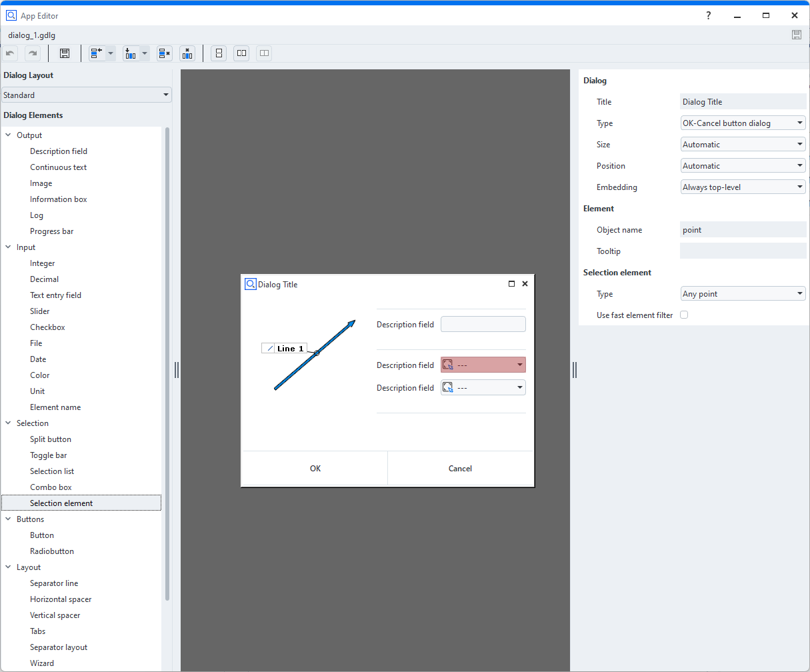Screen dimensions: 810x672
Task: Open the Selection element Type dropdown
Action: pyautogui.click(x=743, y=294)
